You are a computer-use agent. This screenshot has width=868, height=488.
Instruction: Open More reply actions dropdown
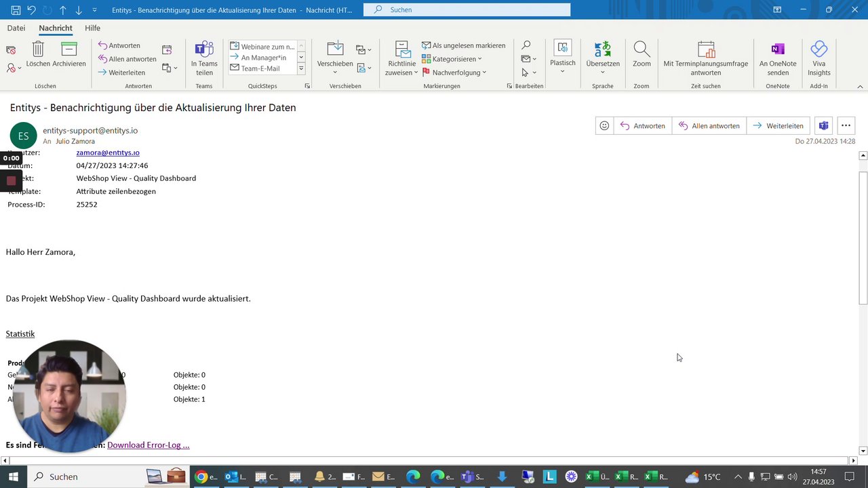[x=170, y=68]
